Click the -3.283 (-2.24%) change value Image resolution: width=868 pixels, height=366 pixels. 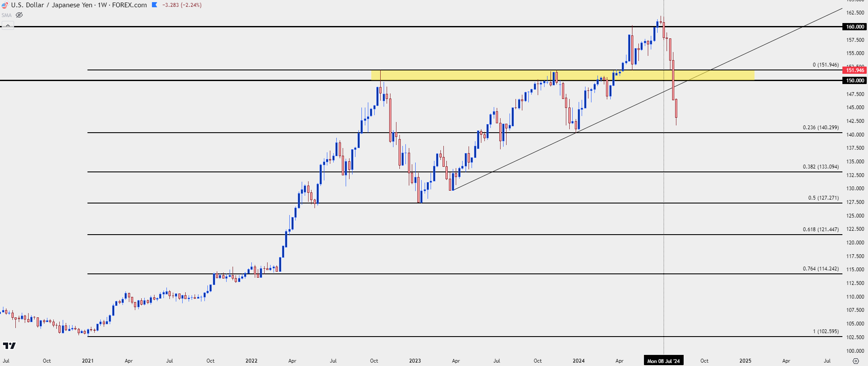(x=182, y=5)
